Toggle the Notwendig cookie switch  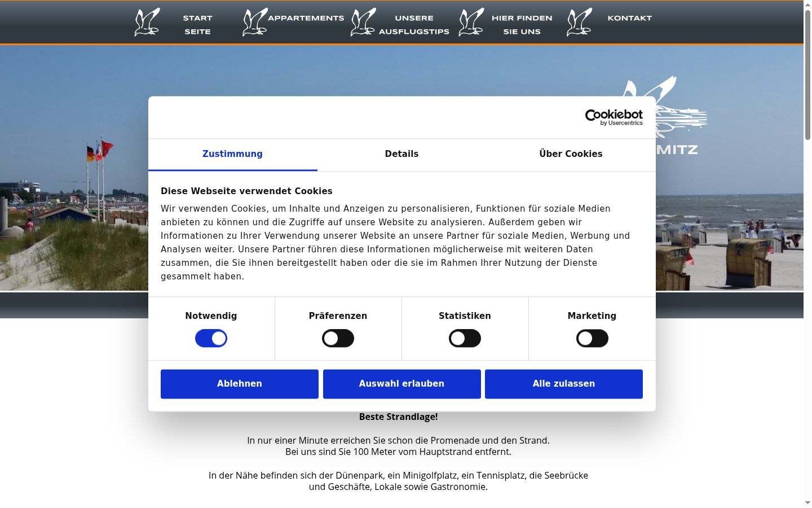tap(211, 339)
